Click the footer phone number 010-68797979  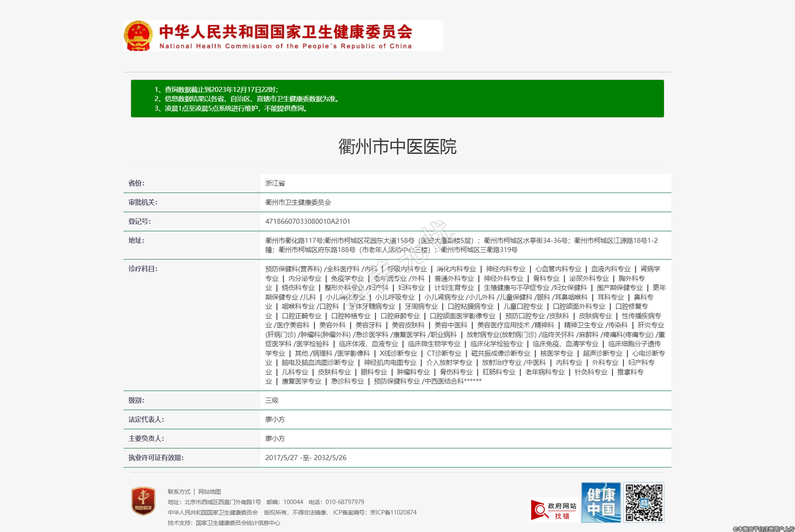coord(344,502)
